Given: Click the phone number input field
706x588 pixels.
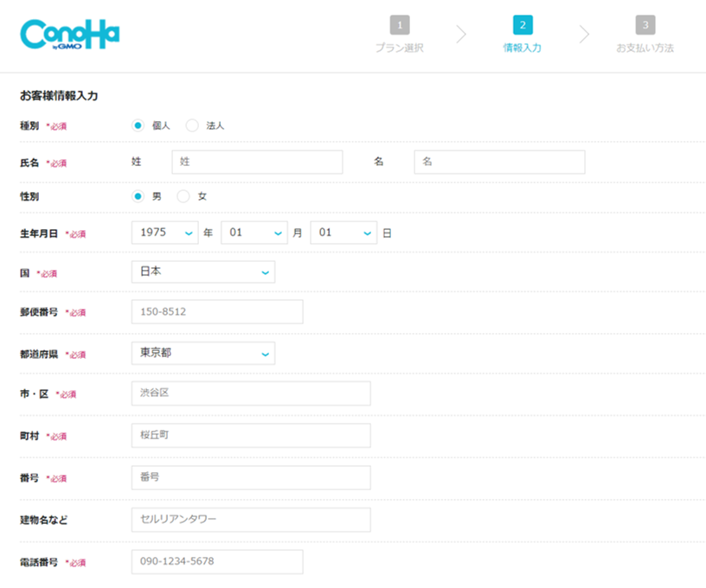Looking at the screenshot, I should [217, 561].
